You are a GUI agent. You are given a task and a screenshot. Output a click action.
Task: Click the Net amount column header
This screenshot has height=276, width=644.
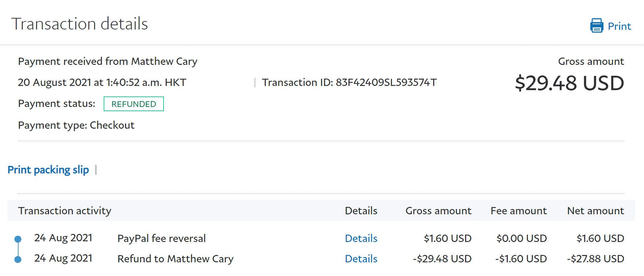[x=595, y=211]
